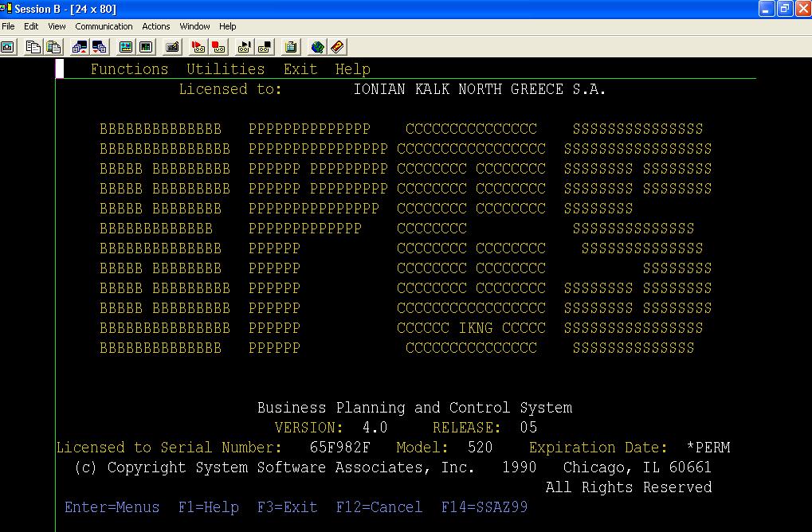
Task: Open the View menu
Action: point(57,26)
